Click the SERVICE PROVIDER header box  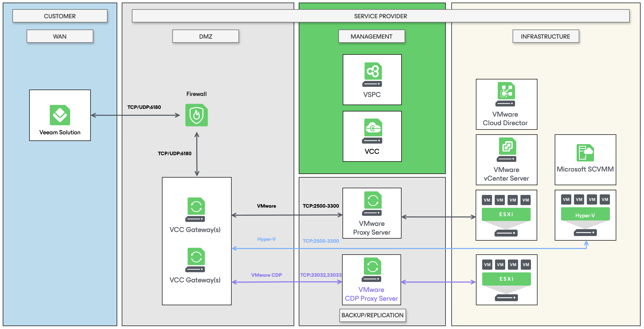click(x=381, y=16)
